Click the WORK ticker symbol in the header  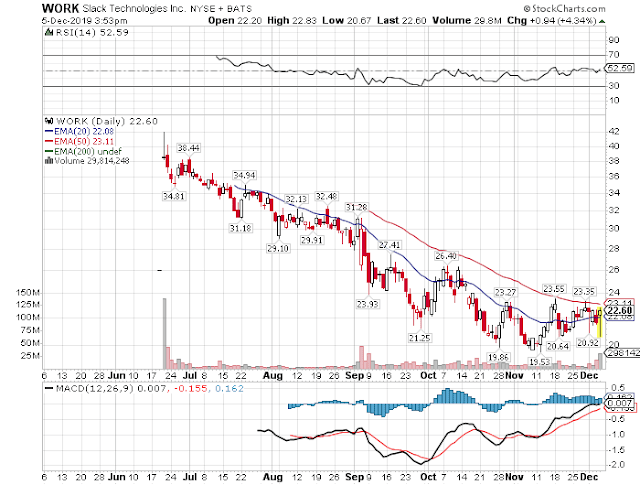click(60, 8)
